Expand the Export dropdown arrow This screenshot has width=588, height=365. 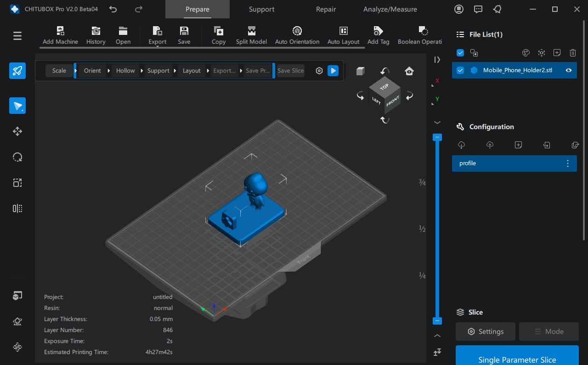(x=157, y=46)
